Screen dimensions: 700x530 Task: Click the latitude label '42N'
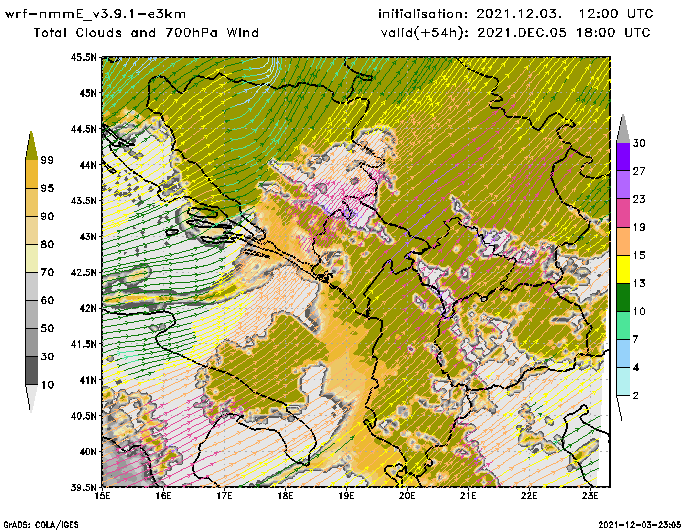(x=88, y=308)
